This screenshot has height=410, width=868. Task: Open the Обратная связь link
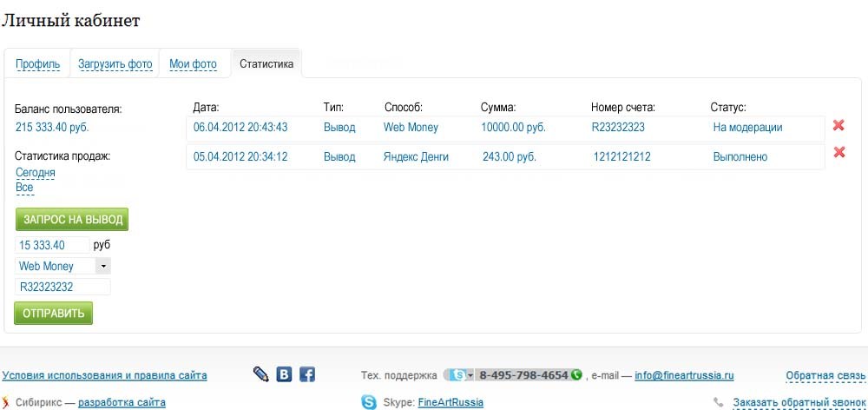(825, 375)
